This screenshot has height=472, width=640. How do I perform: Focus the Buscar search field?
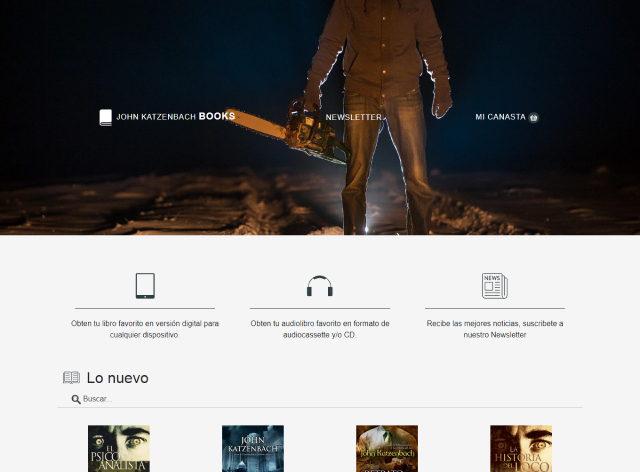click(320, 399)
